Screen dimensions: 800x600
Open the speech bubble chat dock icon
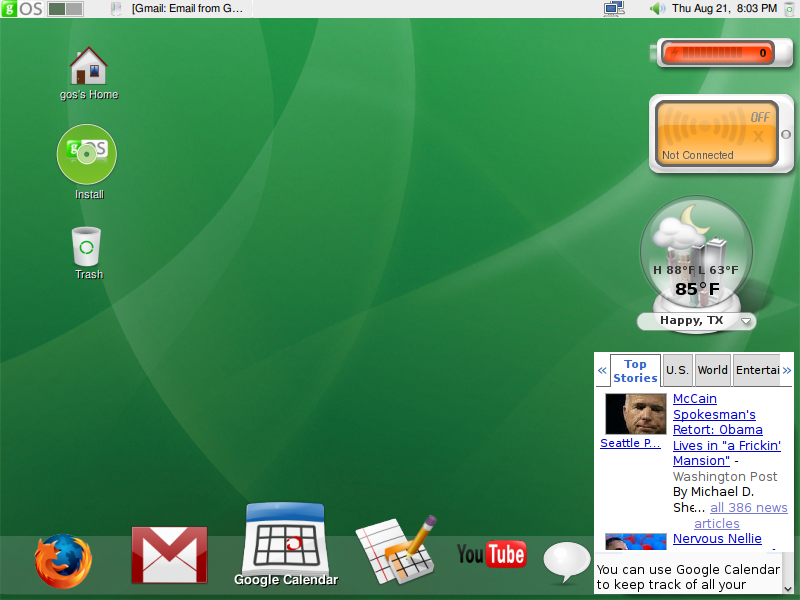[566, 562]
